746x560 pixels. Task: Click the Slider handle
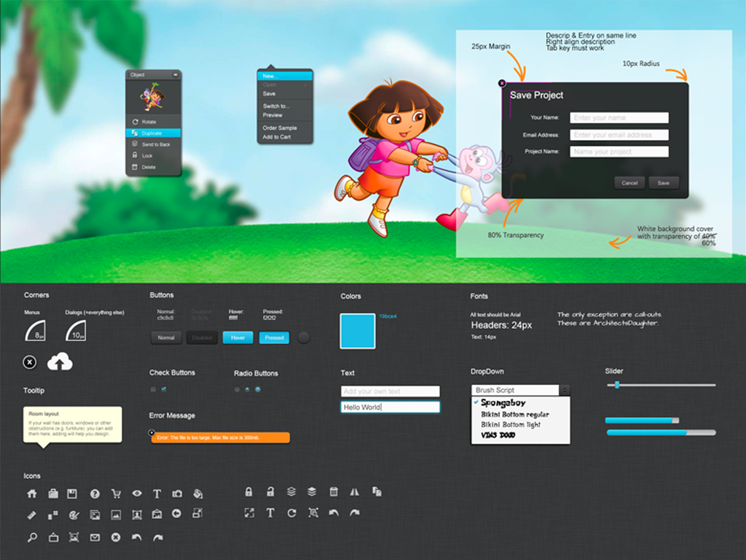click(x=617, y=385)
